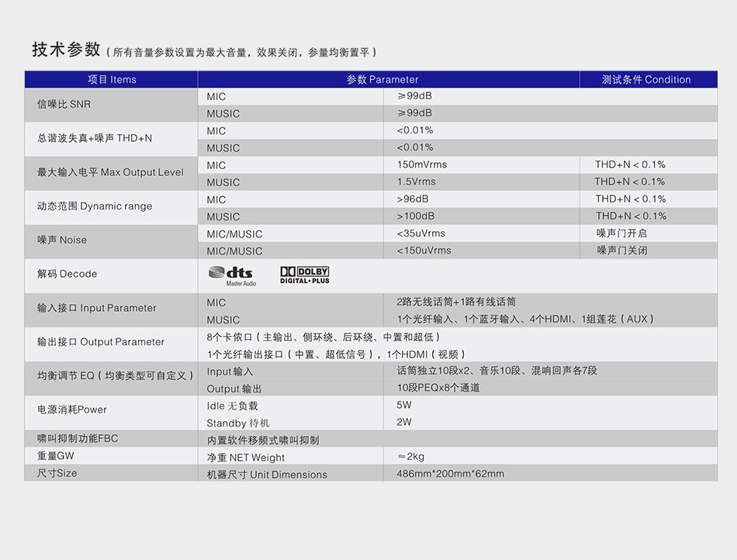Click the dts disc symbol
The image size is (737, 560).
coord(215,271)
